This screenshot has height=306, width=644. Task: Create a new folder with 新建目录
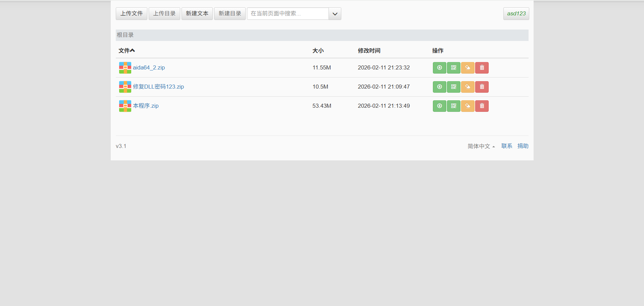click(x=230, y=14)
